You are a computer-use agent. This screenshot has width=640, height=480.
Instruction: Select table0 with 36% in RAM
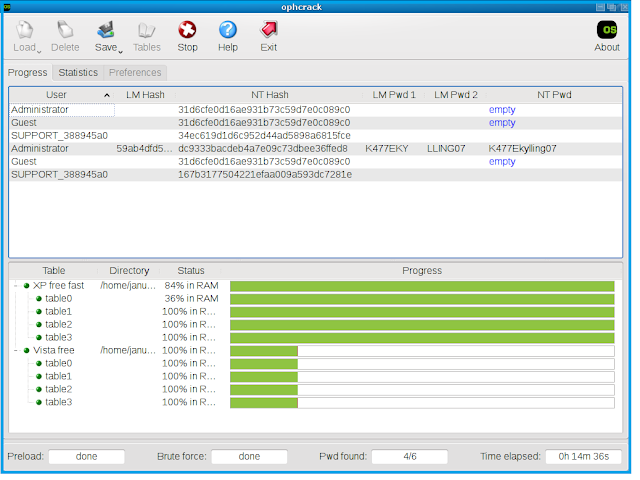pyautogui.click(x=58, y=299)
